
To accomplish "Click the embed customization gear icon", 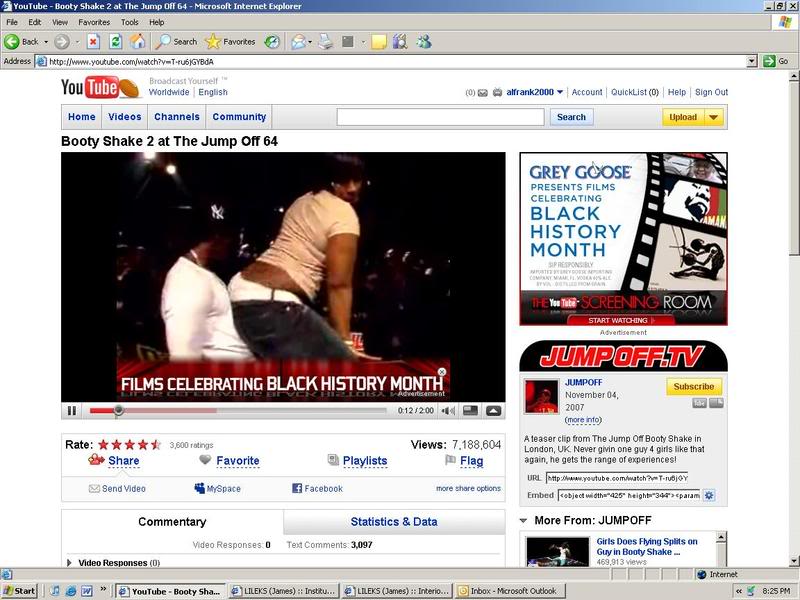I will point(709,495).
